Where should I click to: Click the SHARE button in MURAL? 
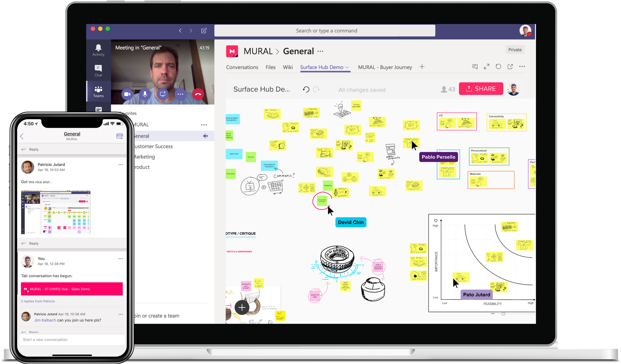coord(481,89)
